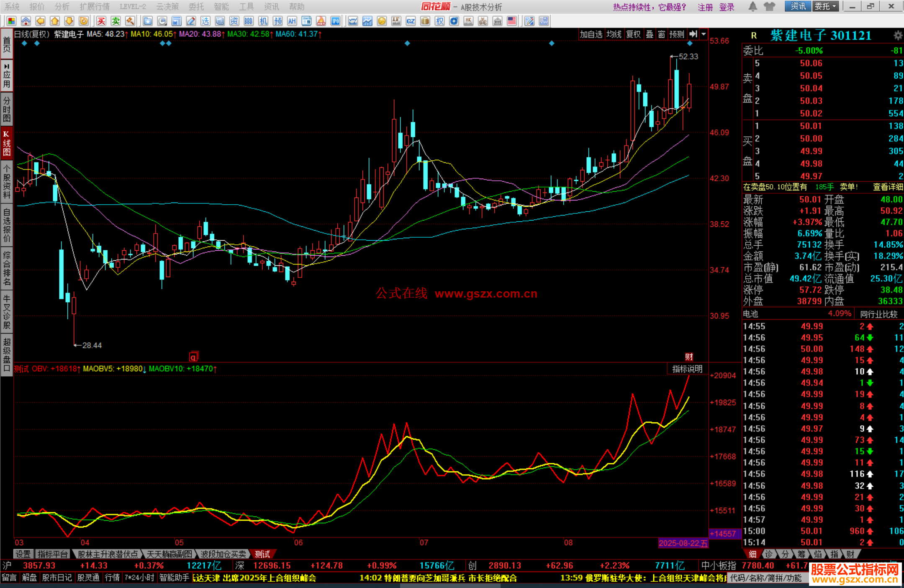Click the US flag market icon
The height and width of the screenshot is (588, 904).
511,21
